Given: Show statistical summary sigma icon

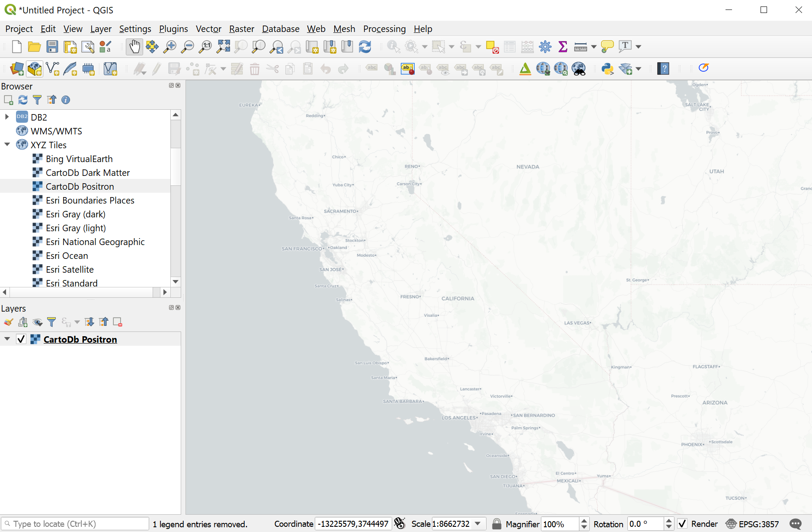Looking at the screenshot, I should click(x=563, y=47).
